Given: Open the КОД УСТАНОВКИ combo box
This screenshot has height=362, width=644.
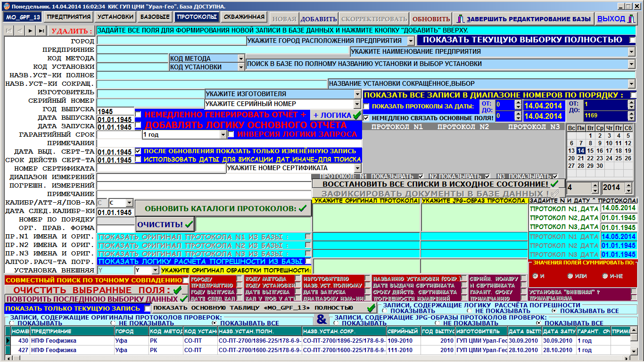Looking at the screenshot, I should [x=241, y=67].
